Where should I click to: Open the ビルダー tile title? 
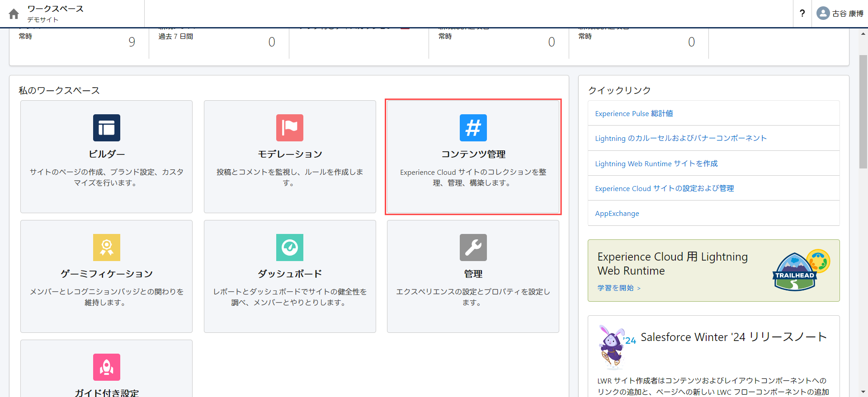pyautogui.click(x=107, y=154)
